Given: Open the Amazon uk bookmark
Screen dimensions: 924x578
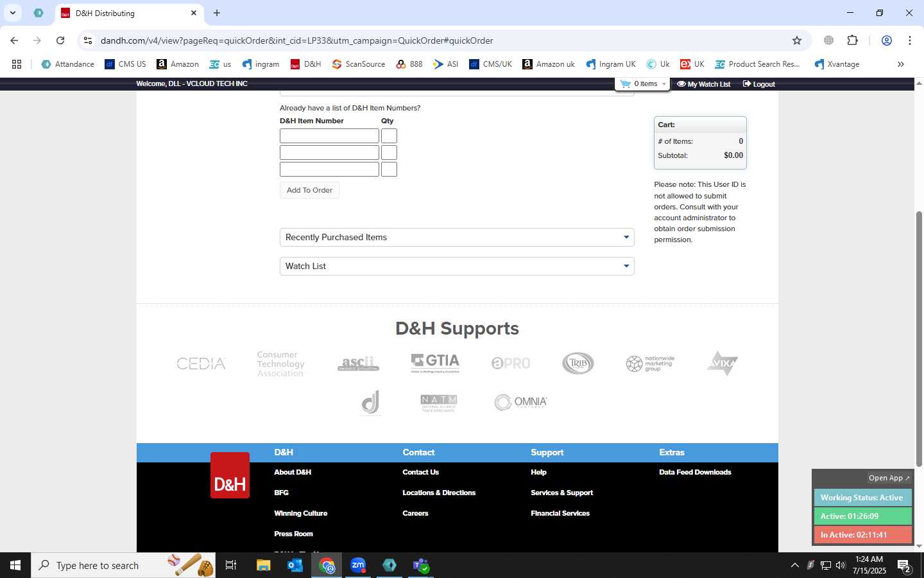Looking at the screenshot, I should [549, 64].
